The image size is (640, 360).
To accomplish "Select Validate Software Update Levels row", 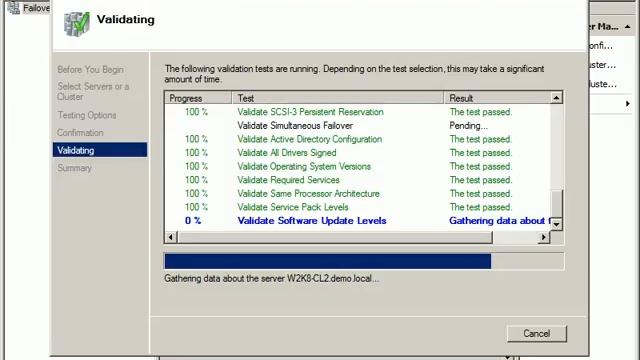I will point(358,220).
